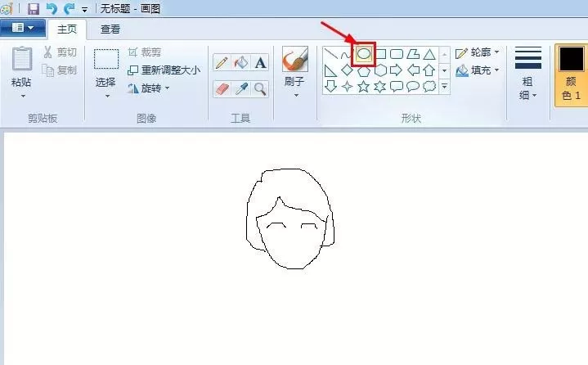Select the Right arrow shape

(396, 70)
